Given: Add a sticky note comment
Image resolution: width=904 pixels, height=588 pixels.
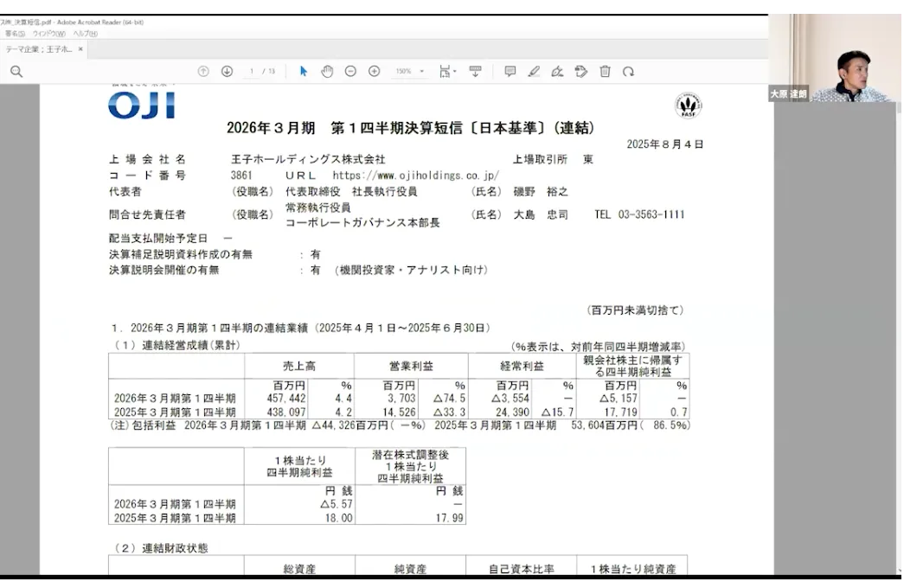Looking at the screenshot, I should click(510, 72).
